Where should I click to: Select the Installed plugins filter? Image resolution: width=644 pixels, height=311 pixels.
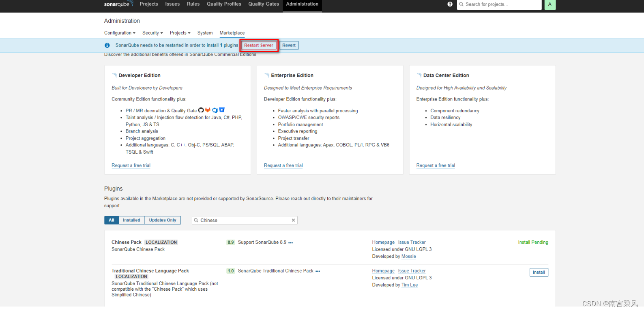[131, 220]
